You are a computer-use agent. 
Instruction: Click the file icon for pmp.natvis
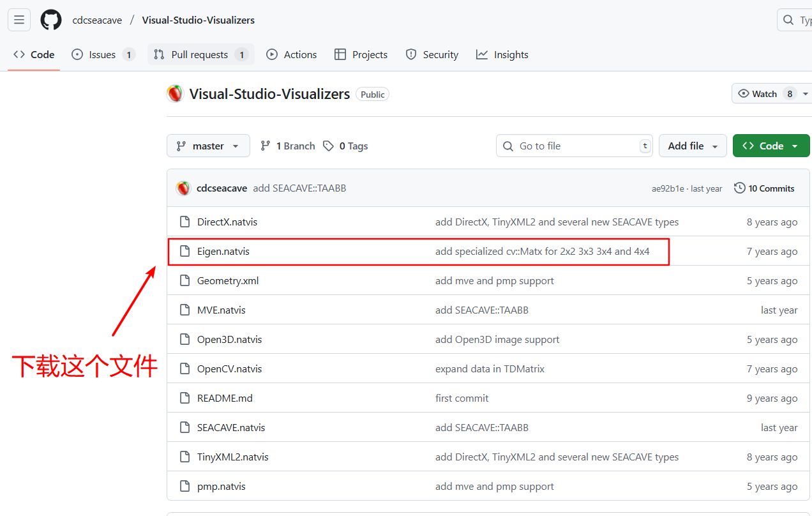pos(185,487)
